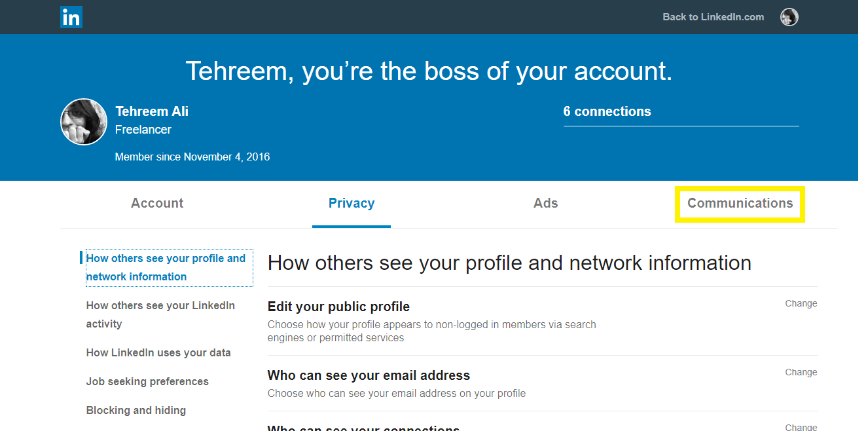
Task: Open the Ads tab
Action: [546, 203]
